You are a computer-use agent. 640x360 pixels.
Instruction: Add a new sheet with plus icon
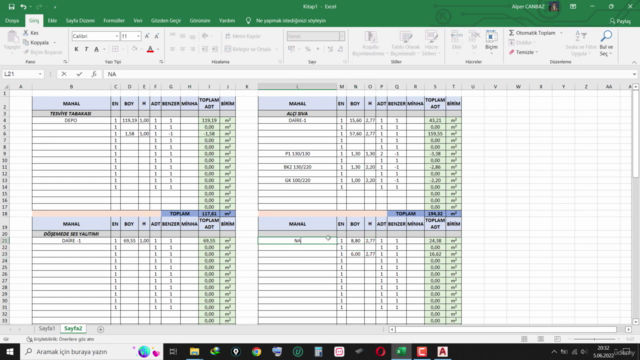[100, 329]
